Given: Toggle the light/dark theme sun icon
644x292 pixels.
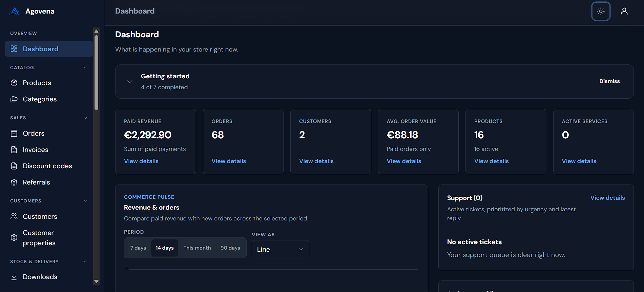Looking at the screenshot, I should pos(601,11).
